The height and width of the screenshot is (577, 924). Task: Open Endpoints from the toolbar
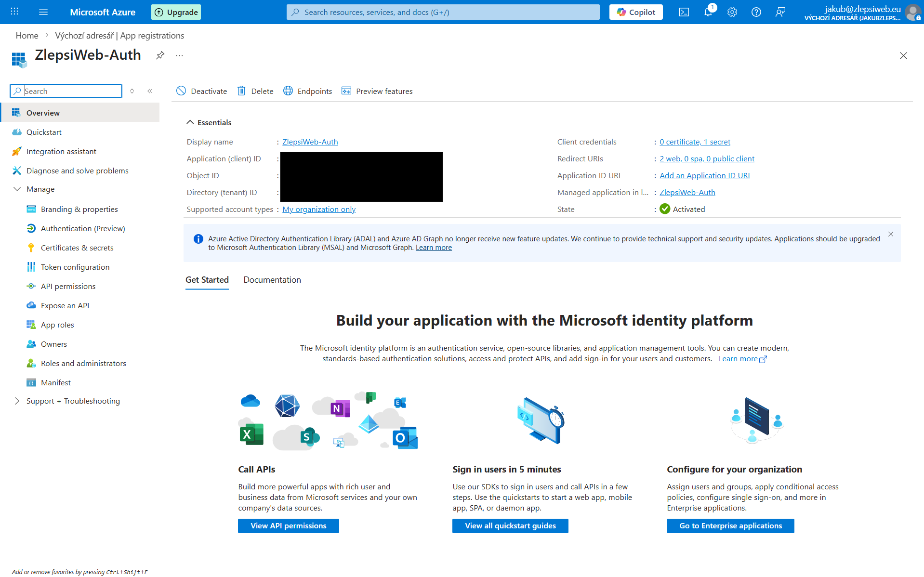pyautogui.click(x=307, y=91)
